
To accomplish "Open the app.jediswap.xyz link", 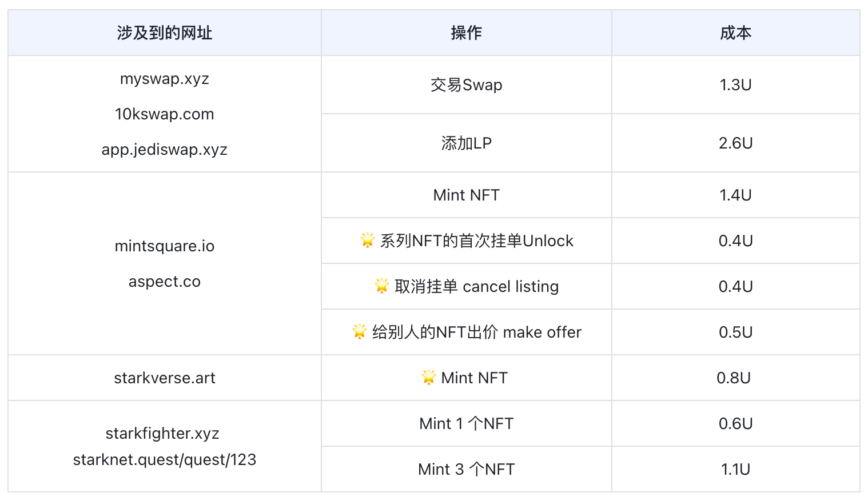I will pos(165,150).
